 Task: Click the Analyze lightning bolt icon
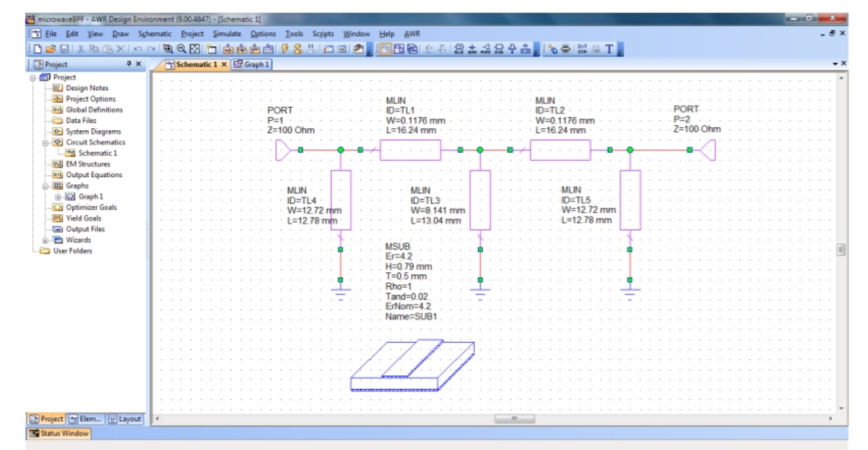coord(285,49)
